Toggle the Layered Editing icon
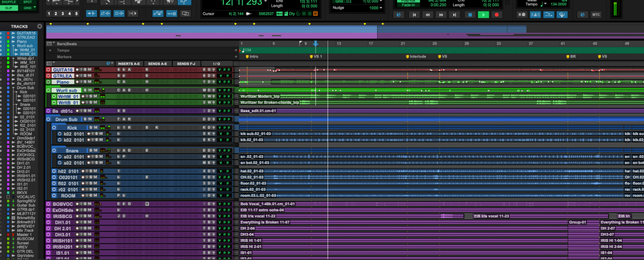Image resolution: width=644 pixels, height=260 pixels. point(185,13)
